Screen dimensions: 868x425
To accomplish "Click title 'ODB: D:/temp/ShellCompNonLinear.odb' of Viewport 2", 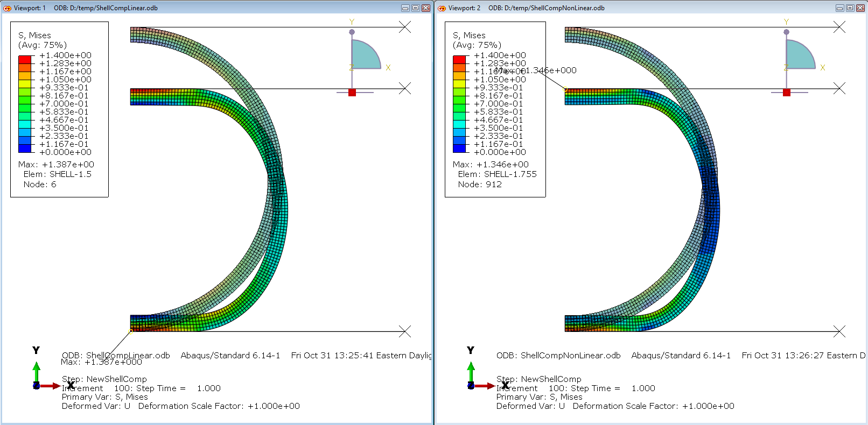I will point(547,8).
